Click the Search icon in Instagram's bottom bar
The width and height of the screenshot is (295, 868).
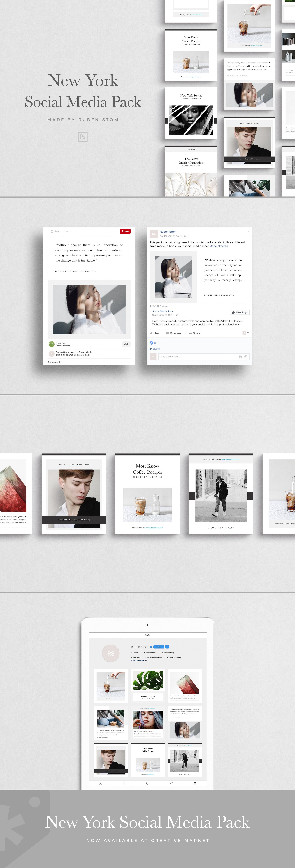point(124,783)
